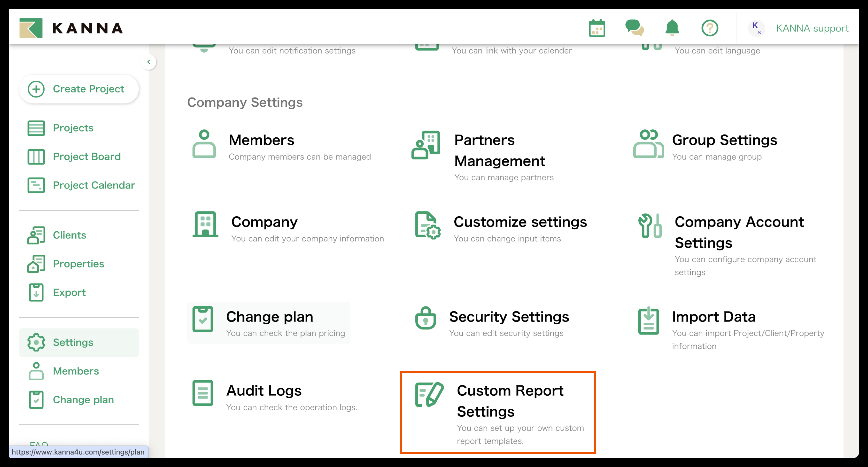Viewport: 868px width, 467px height.
Task: Open the help question mark icon
Action: 710,28
